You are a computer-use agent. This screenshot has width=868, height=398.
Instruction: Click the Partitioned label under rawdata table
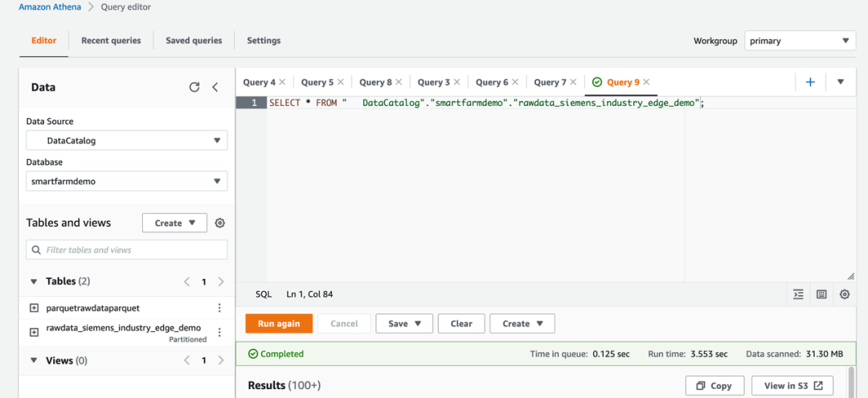coord(187,339)
